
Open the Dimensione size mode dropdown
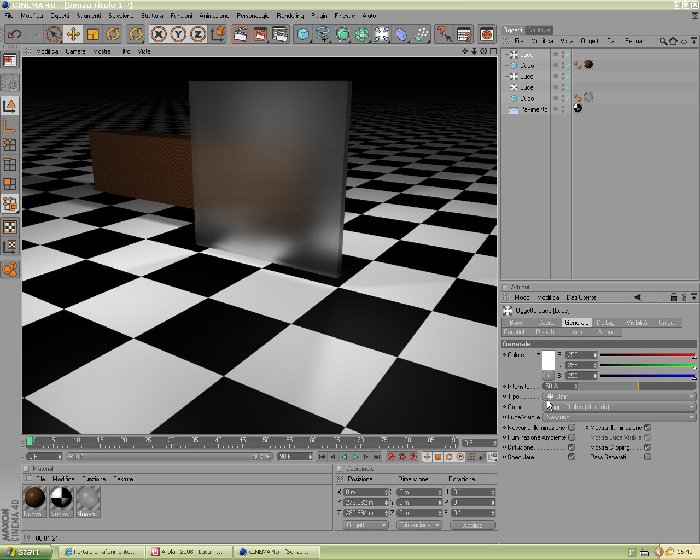click(419, 525)
